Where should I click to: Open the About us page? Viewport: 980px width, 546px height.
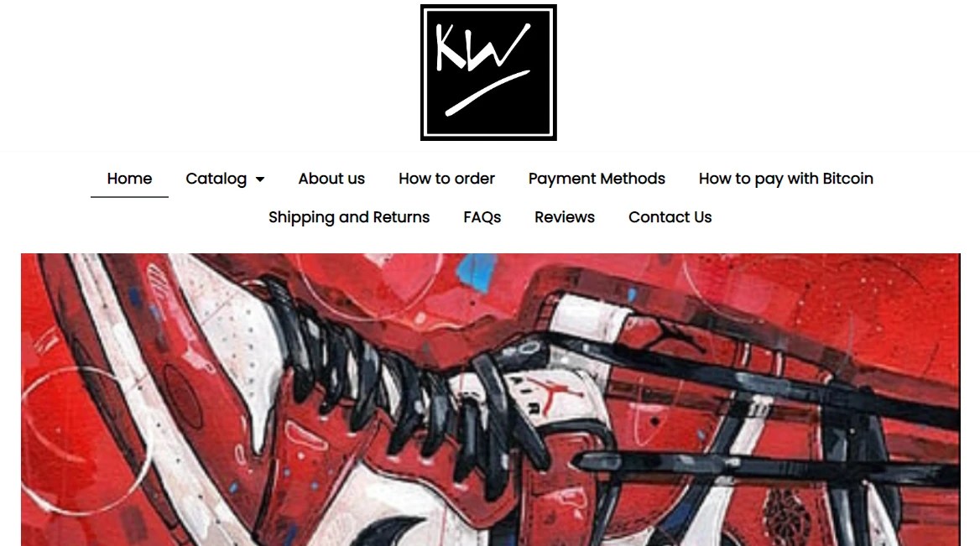331,179
